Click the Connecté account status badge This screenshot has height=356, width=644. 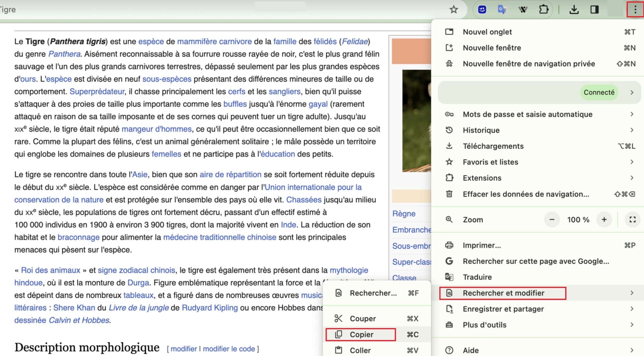point(599,92)
